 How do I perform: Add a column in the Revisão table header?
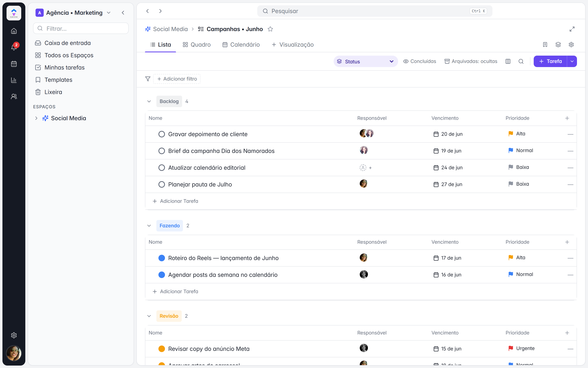[567, 333]
